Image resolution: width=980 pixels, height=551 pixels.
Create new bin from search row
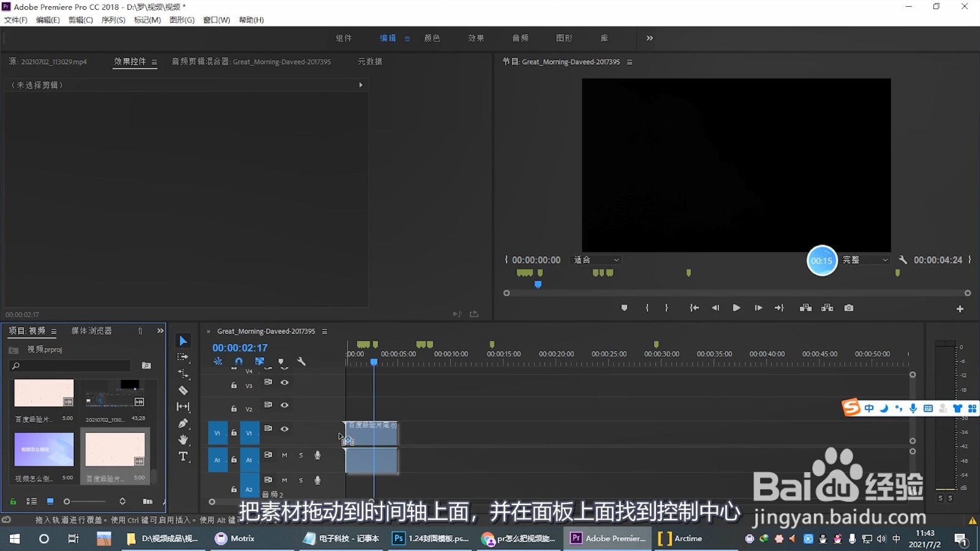pyautogui.click(x=146, y=365)
